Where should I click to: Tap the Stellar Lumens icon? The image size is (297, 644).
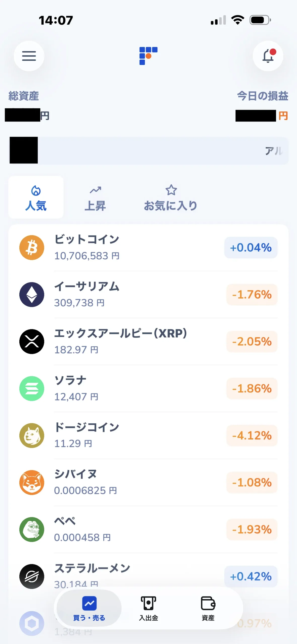click(x=32, y=577)
